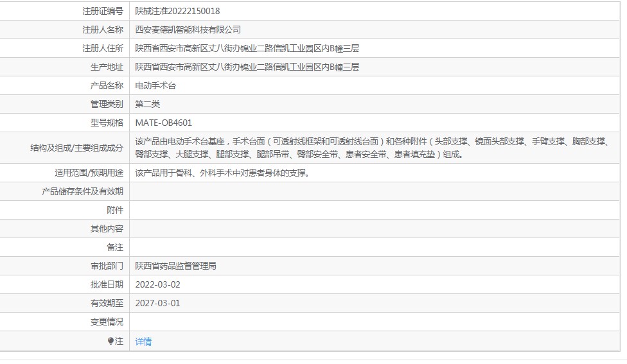Click the text 该产品用于骨科、外科手术中对患者身体的支撑

(222, 173)
